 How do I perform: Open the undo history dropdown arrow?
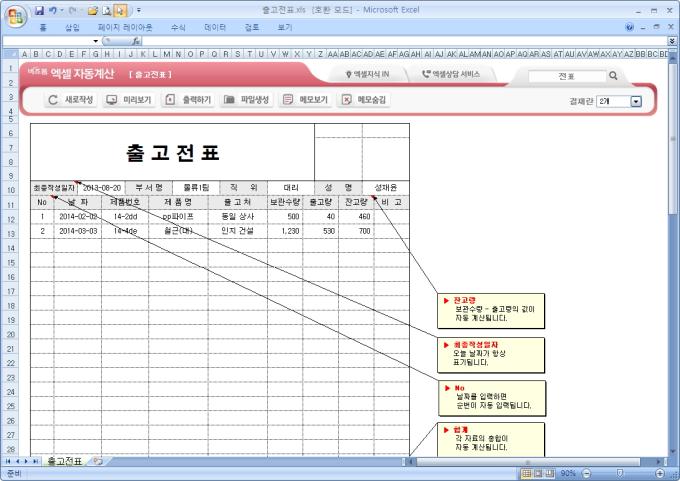[x=62, y=10]
